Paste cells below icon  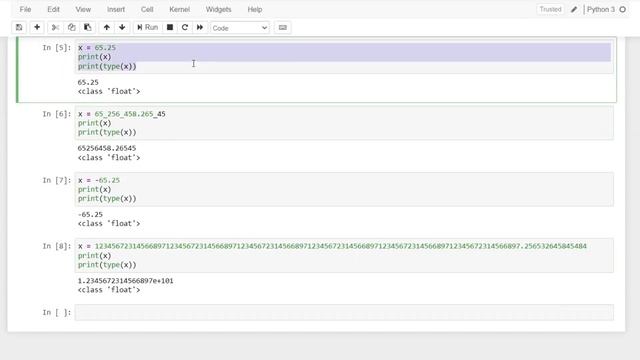[x=87, y=27]
